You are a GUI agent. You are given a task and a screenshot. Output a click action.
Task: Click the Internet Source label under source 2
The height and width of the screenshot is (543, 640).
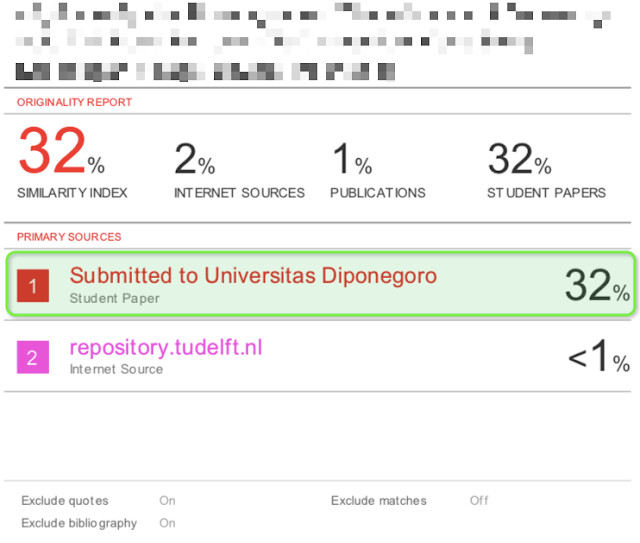point(116,369)
